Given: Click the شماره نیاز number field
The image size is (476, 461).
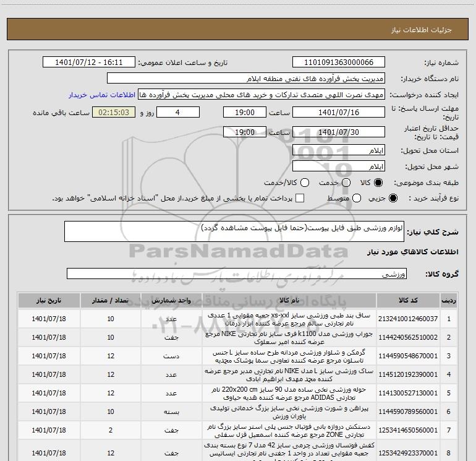Looking at the screenshot, I should point(338,62).
